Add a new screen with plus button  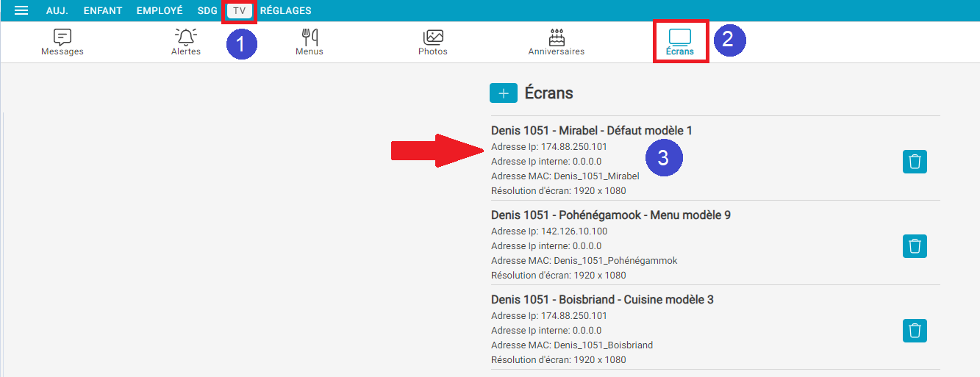504,93
